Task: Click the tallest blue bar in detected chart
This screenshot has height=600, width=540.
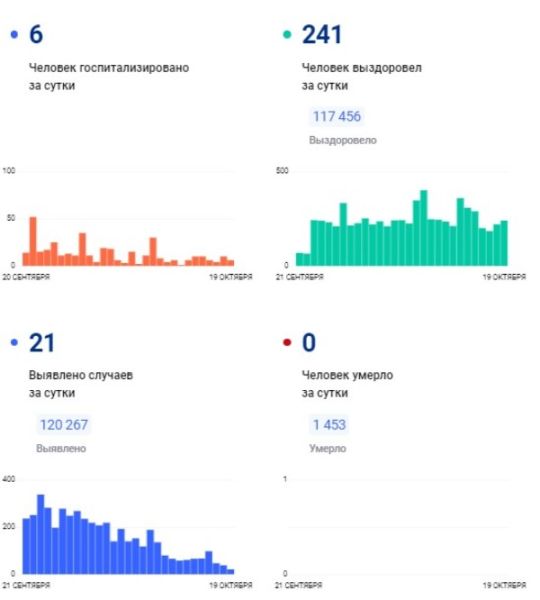Action: (x=41, y=534)
